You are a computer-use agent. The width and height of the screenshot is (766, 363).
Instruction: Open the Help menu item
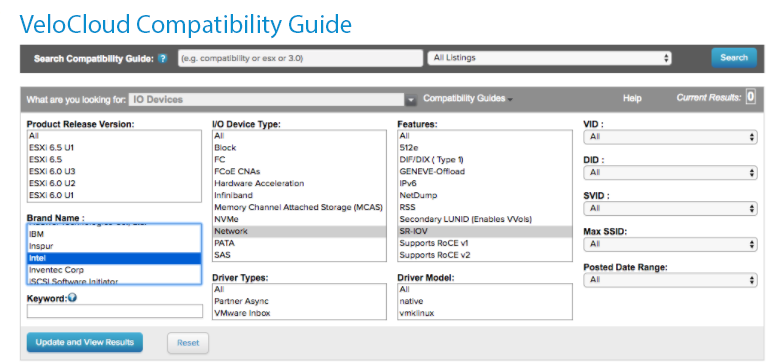pos(632,99)
